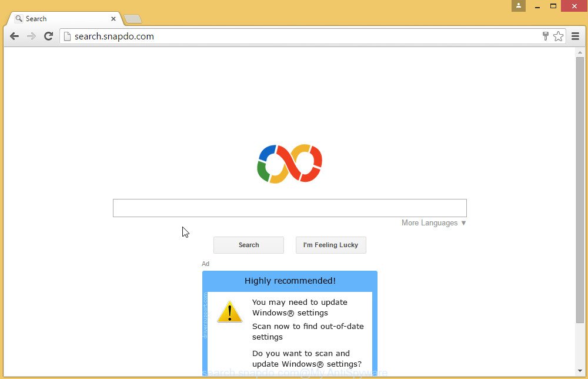
Task: Open a new tab button
Action: 132,18
